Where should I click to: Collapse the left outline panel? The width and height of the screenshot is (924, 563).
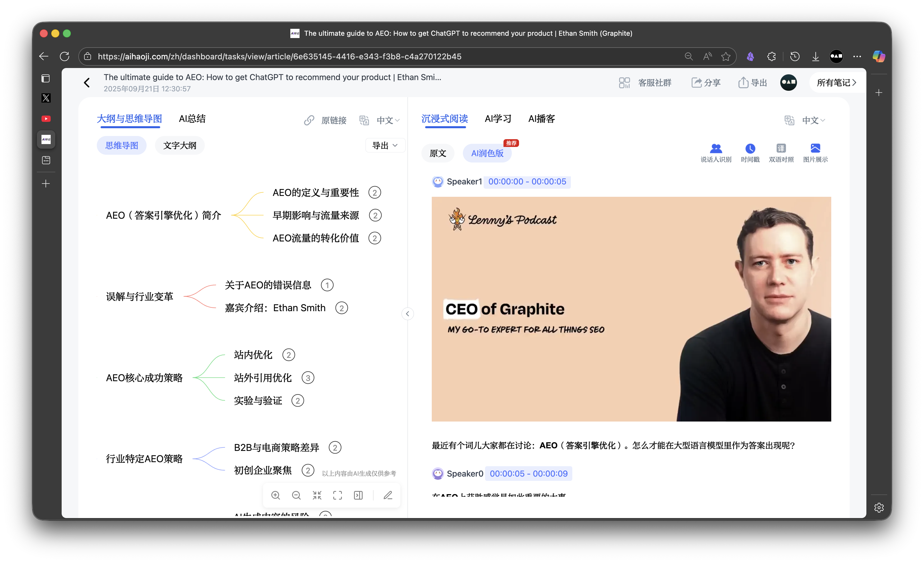(407, 313)
